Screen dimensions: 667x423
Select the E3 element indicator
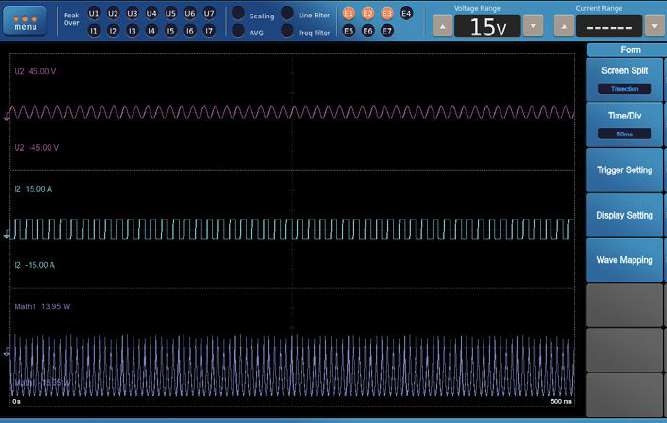pyautogui.click(x=387, y=13)
